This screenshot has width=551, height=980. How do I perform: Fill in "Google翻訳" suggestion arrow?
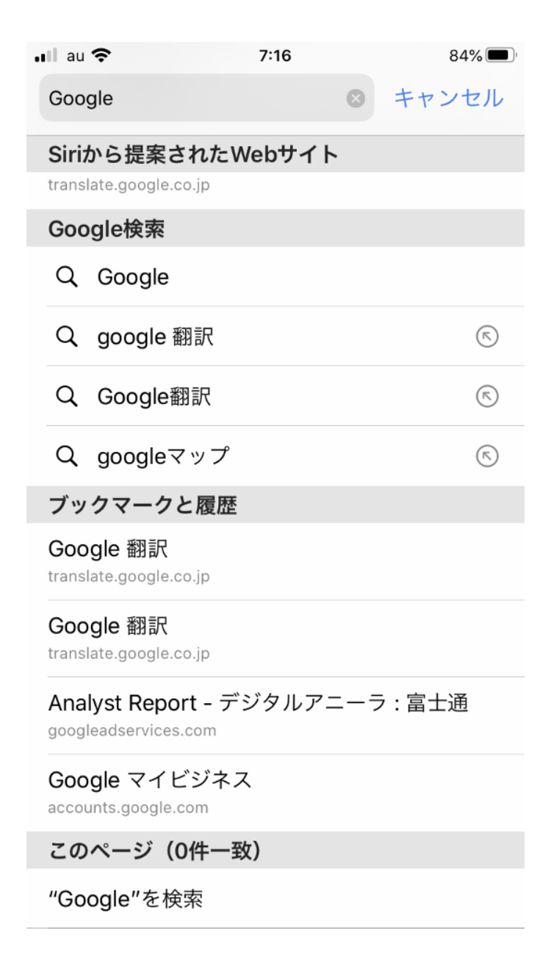coord(487,397)
